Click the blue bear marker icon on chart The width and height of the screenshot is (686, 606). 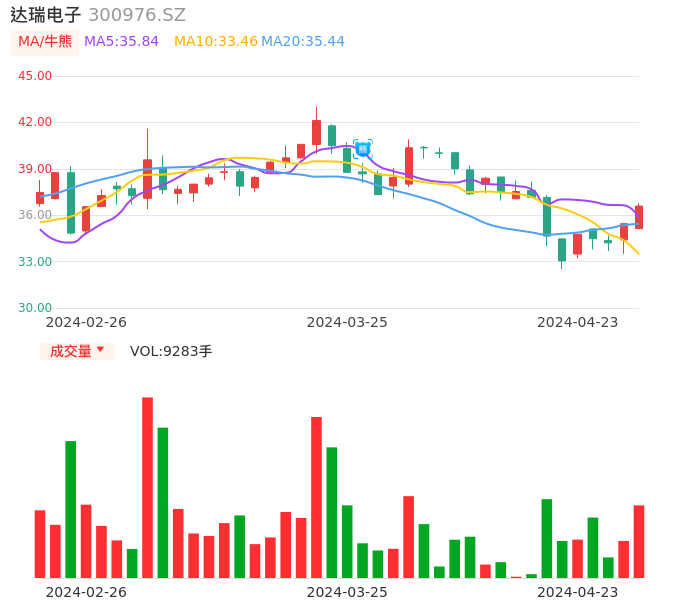[x=362, y=149]
